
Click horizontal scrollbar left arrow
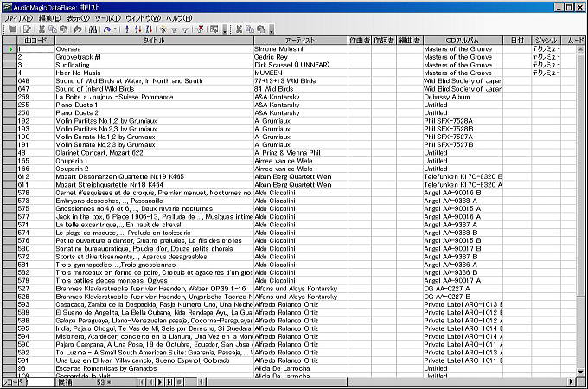(x=201, y=382)
